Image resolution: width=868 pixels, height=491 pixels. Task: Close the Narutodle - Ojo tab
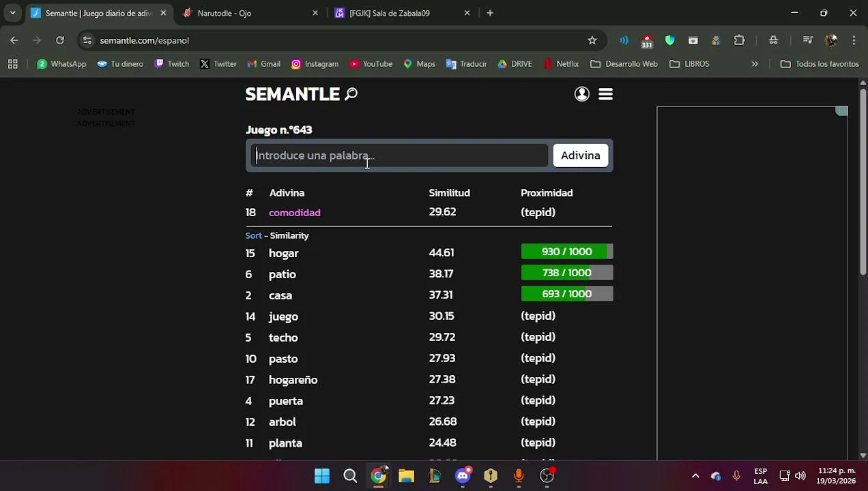click(315, 13)
